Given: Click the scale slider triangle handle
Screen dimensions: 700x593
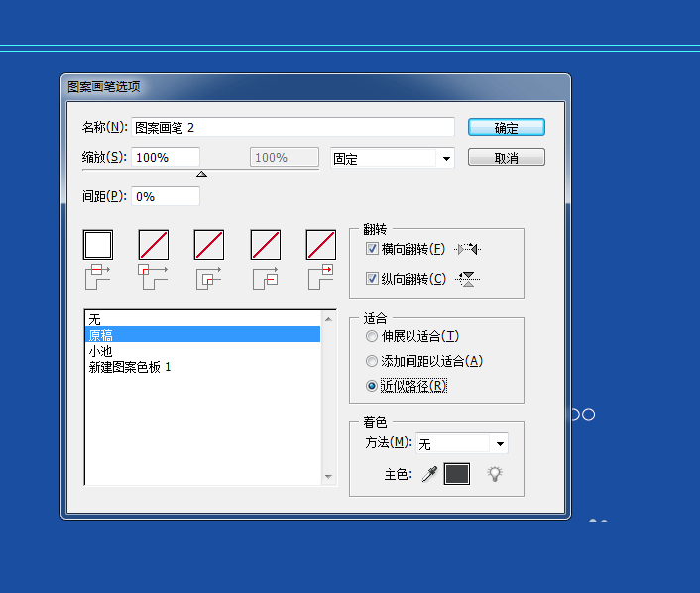Looking at the screenshot, I should (202, 174).
